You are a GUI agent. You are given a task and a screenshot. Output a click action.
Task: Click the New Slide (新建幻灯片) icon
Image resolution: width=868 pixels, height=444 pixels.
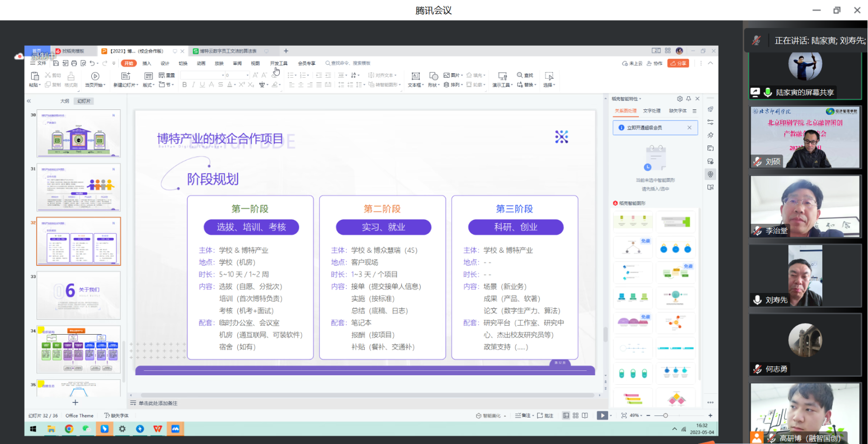126,76
